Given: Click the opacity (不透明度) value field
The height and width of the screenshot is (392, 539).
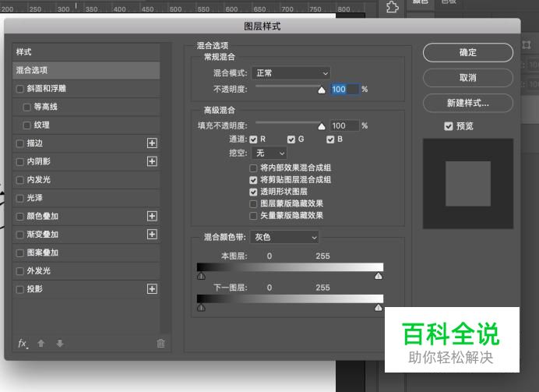Looking at the screenshot, I should point(345,90).
